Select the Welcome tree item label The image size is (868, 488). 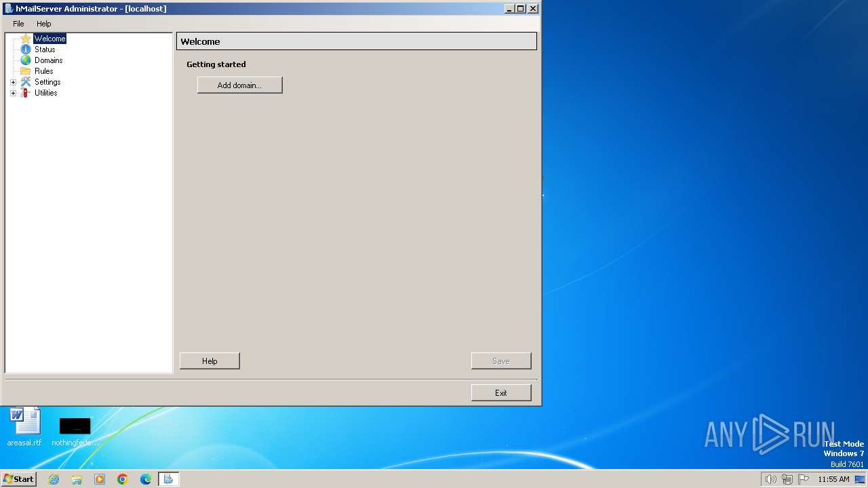coord(50,39)
